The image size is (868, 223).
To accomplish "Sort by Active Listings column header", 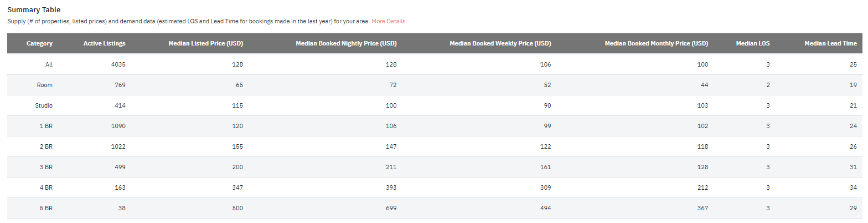I will pyautogui.click(x=105, y=43).
